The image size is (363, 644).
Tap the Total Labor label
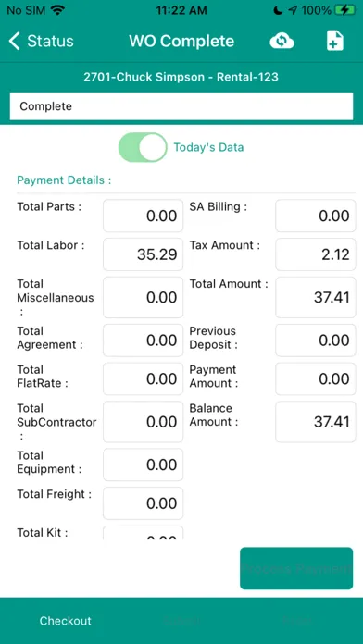click(51, 245)
